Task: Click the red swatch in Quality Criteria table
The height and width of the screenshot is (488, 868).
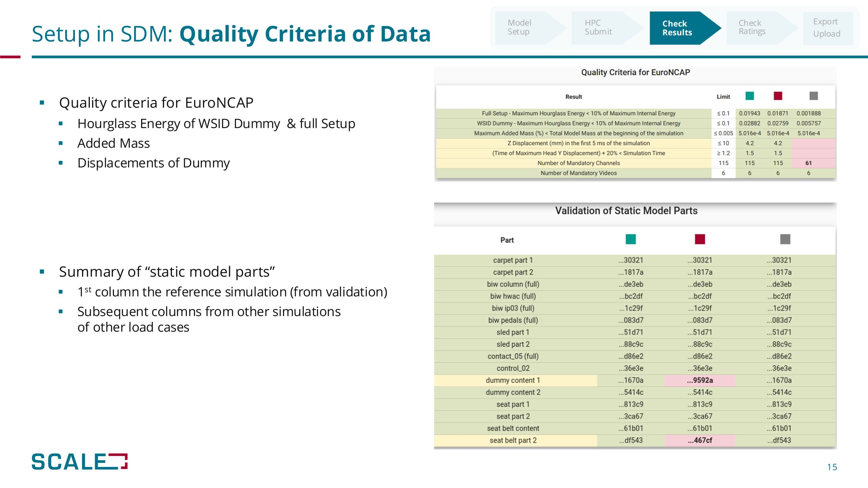Action: click(778, 96)
